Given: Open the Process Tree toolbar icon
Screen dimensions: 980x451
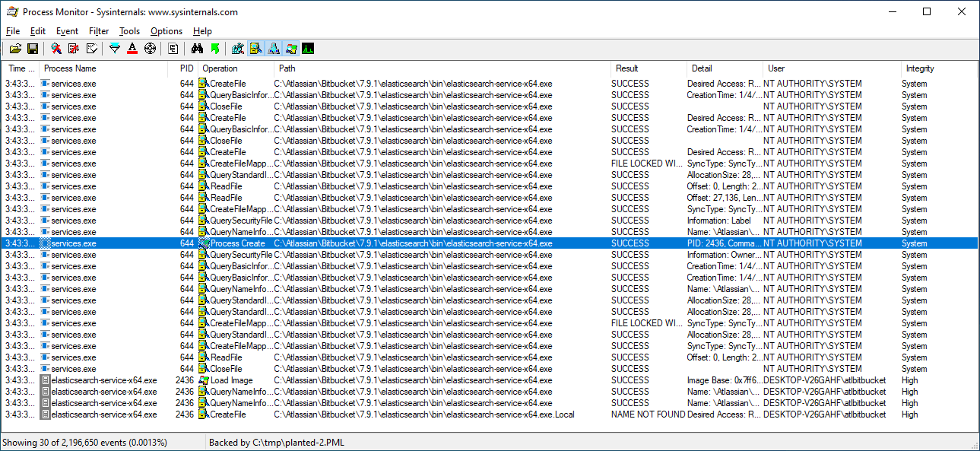Looking at the screenshot, I should 173,49.
